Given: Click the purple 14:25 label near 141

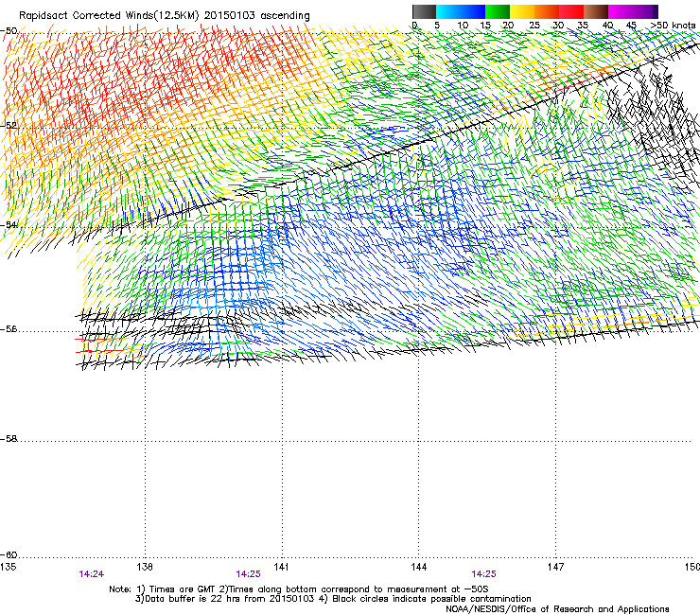Looking at the screenshot, I should pos(248,574).
